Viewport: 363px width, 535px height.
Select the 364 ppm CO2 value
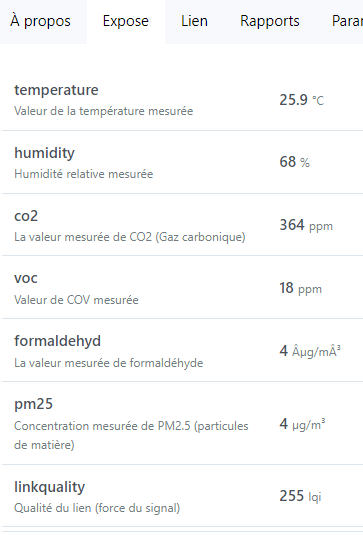click(x=306, y=225)
